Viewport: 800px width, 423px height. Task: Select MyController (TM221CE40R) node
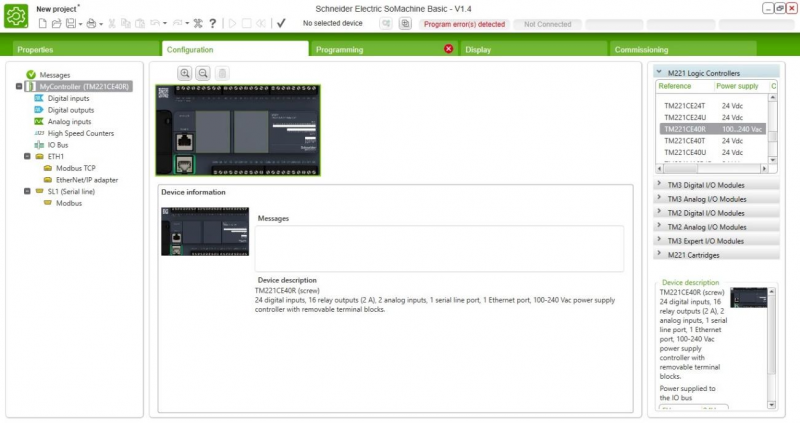tap(84, 87)
